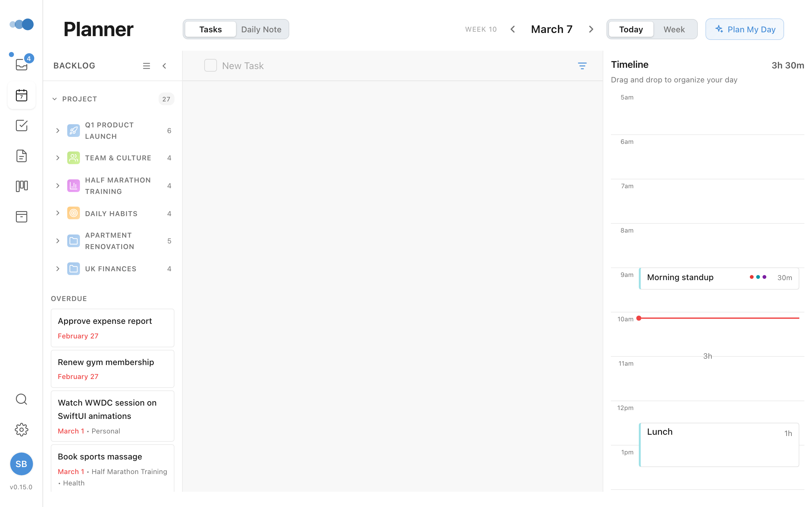Viewport: 812px width, 507px height.
Task: Switch to the Daily Note tab
Action: pyautogui.click(x=261, y=29)
